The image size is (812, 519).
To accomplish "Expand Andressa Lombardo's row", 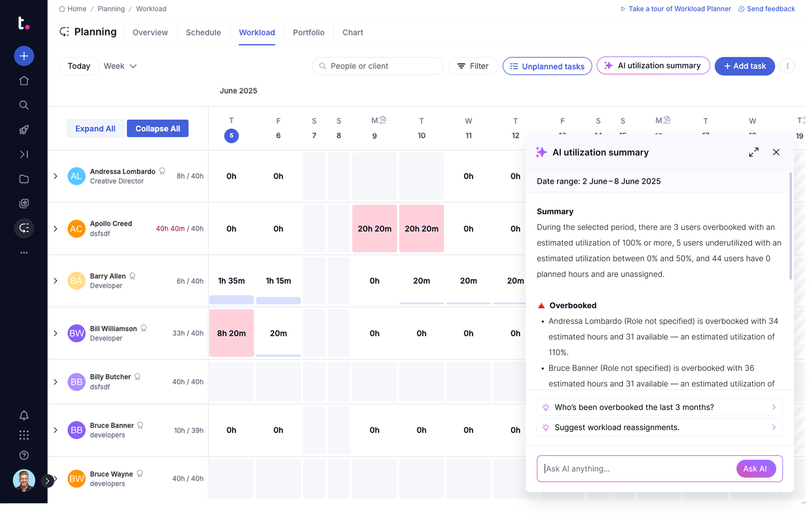I will (x=56, y=176).
